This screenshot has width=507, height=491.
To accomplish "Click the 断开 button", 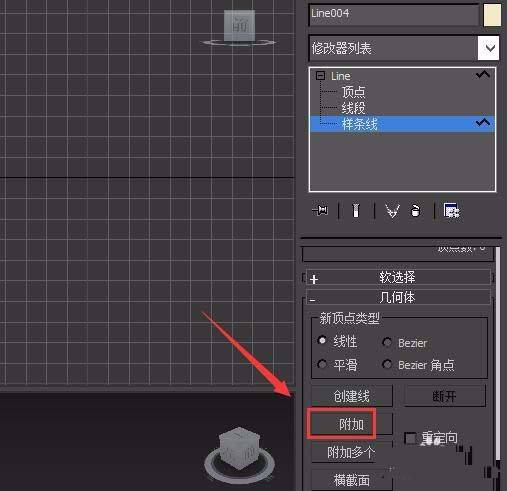I will (444, 396).
